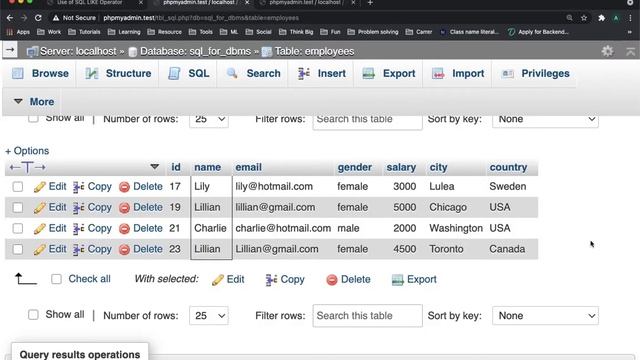Sort by the salary column
640x360 pixels.
click(401, 167)
